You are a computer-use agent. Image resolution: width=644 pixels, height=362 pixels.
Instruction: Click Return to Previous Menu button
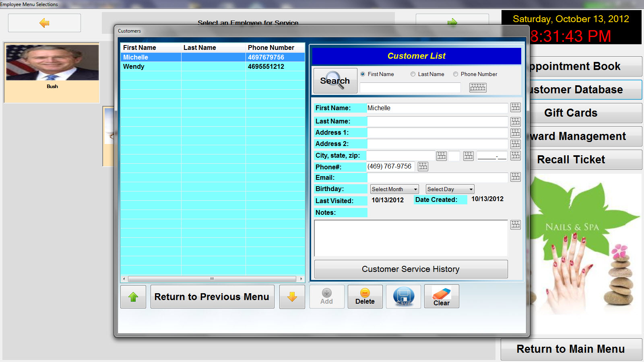pos(212,297)
